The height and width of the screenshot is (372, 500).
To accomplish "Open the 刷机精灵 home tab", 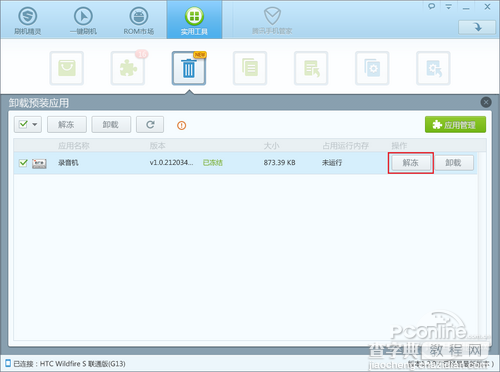I will (x=28, y=21).
